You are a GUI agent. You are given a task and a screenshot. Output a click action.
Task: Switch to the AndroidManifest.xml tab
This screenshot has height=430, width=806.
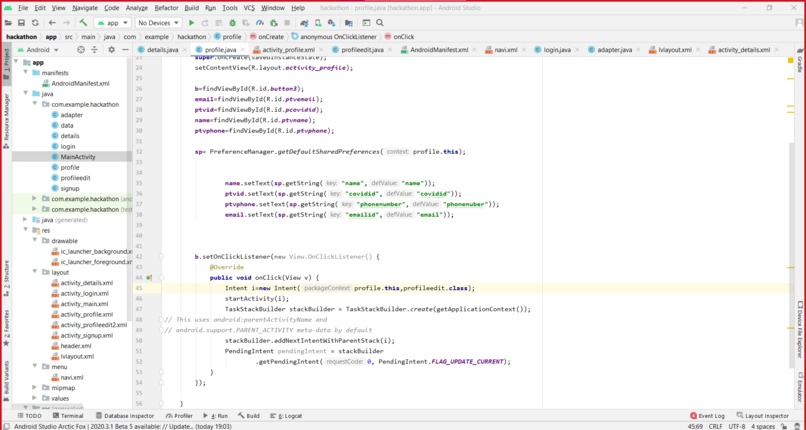coord(439,50)
